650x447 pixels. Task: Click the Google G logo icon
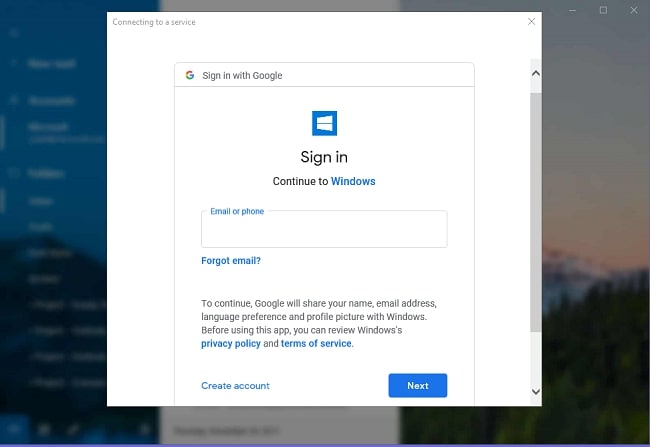tap(190, 75)
